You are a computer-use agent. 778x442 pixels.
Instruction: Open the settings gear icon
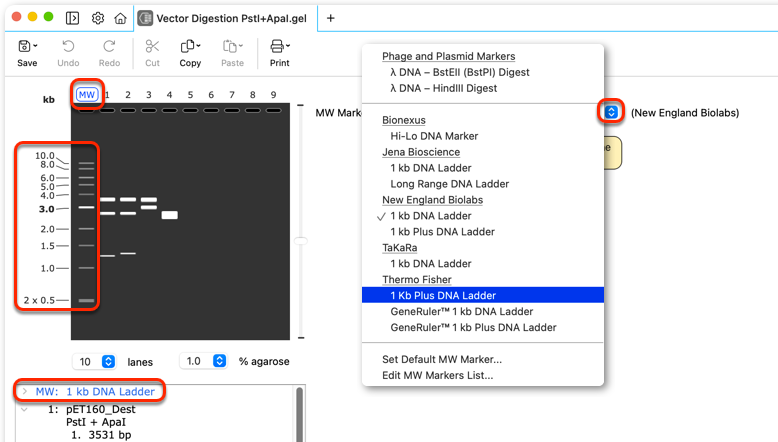98,18
